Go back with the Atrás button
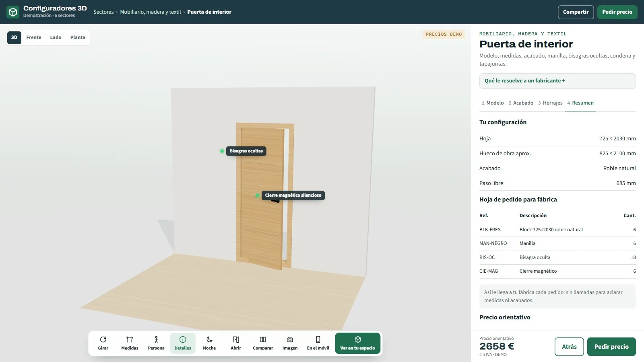 tap(569, 347)
